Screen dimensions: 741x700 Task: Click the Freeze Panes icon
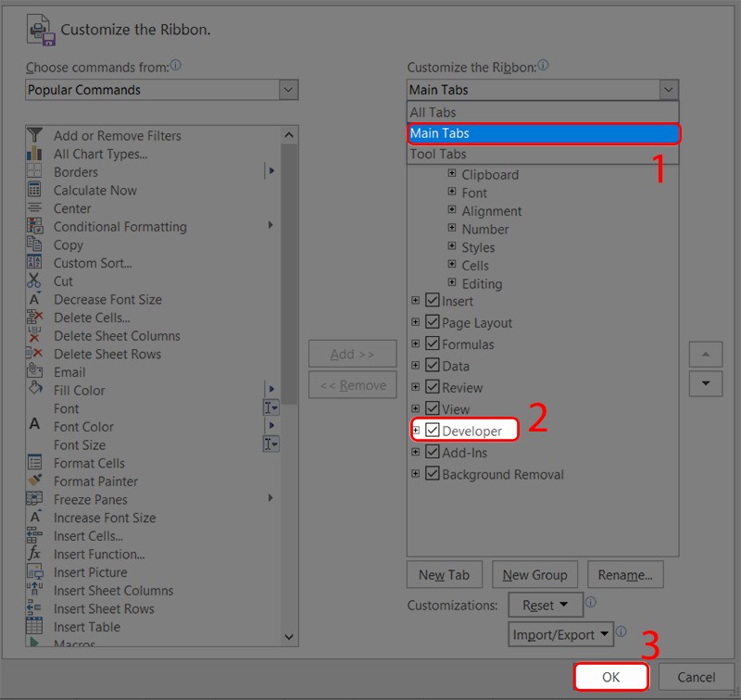34,499
